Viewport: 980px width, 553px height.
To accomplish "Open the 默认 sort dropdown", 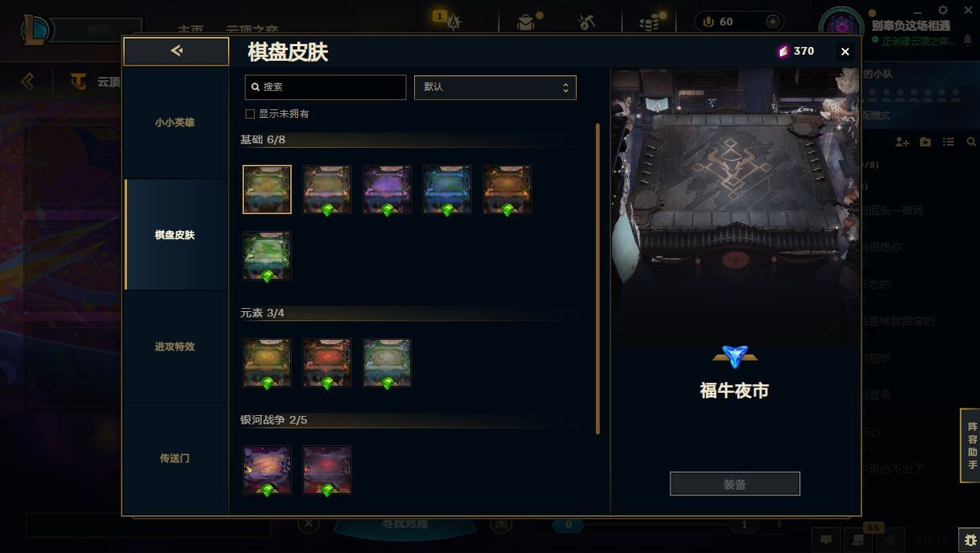I will [x=495, y=87].
